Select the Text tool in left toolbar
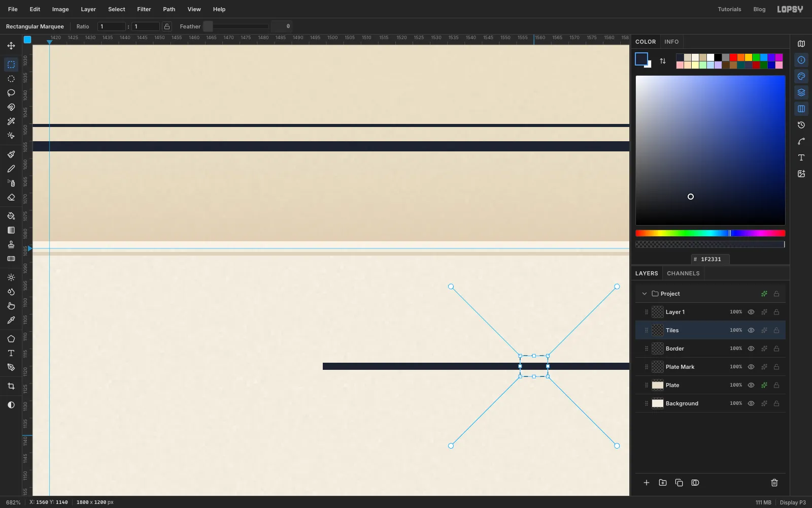Screen dimensions: 812x508 pos(11,353)
